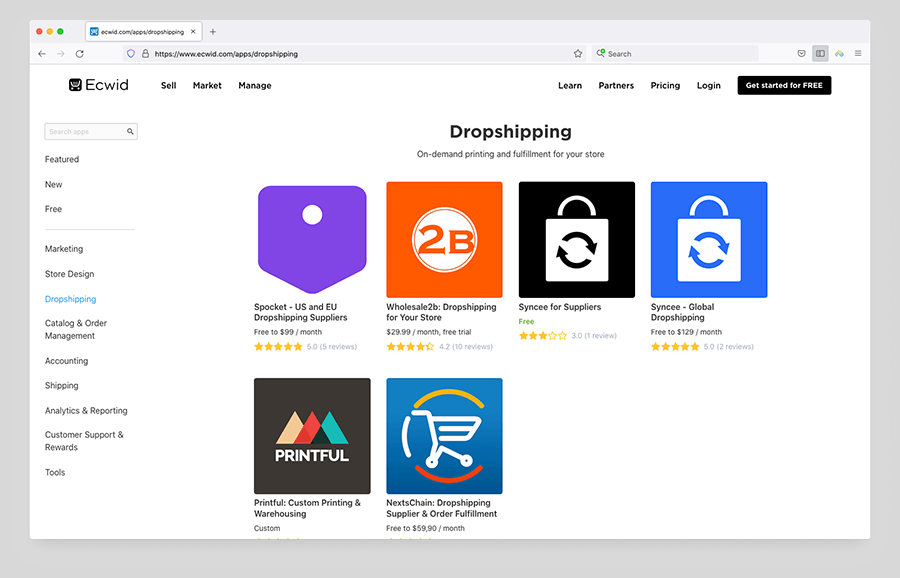Toggle the sidebar view toolbar icon

click(x=820, y=53)
